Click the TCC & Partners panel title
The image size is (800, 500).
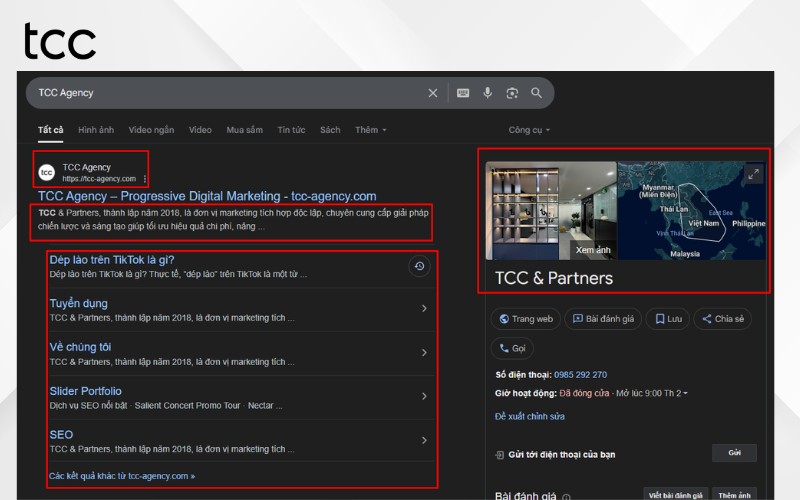coord(554,278)
